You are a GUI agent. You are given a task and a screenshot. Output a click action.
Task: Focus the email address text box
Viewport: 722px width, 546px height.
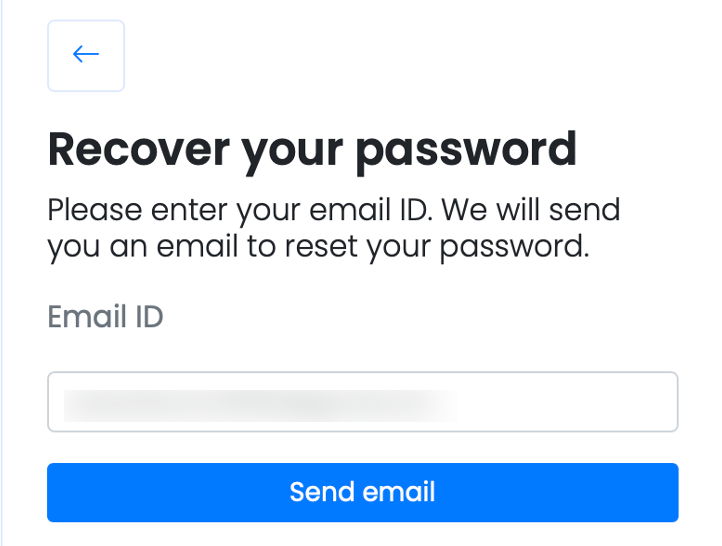(x=362, y=402)
